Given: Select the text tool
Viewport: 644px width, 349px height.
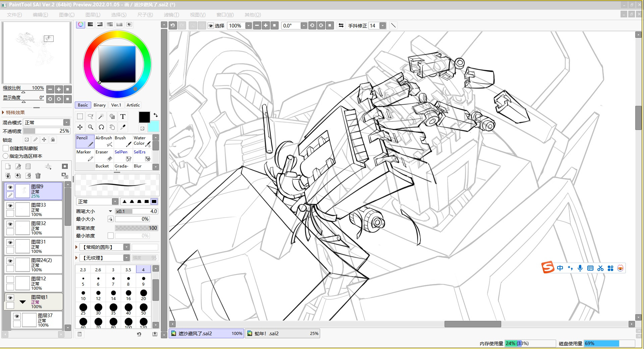Looking at the screenshot, I should pos(123,117).
